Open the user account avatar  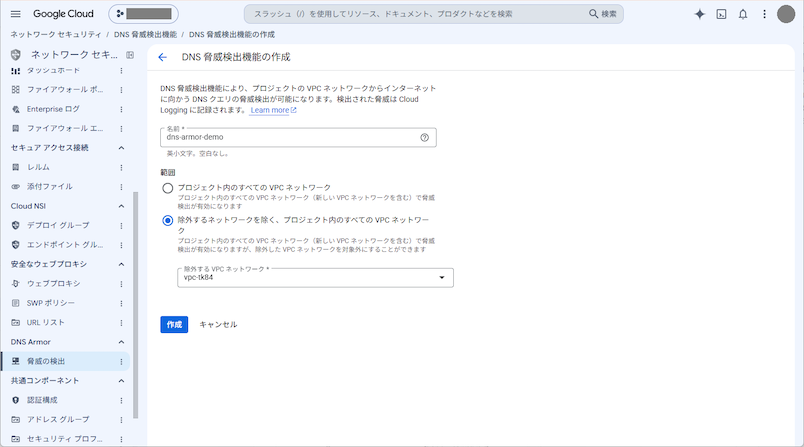click(x=786, y=14)
